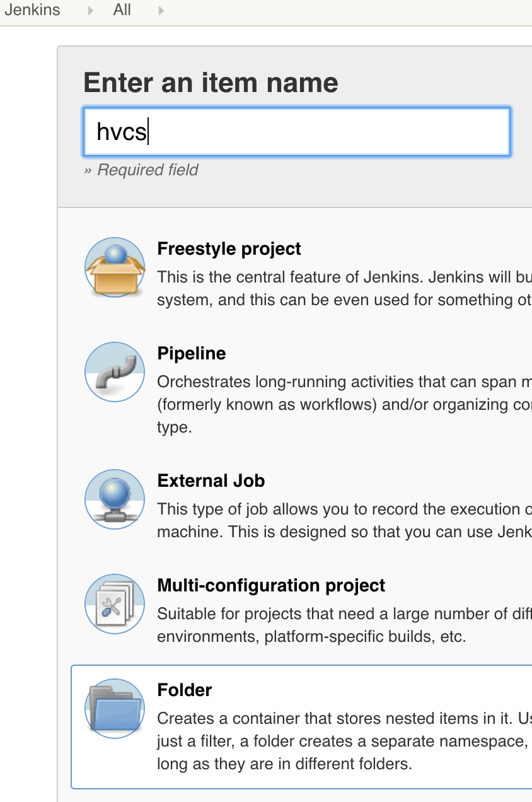
Task: Select the blue Folder icon
Action: point(115,709)
